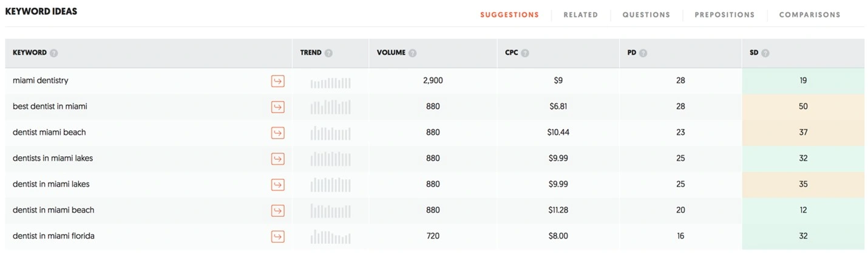
Task: Open arrow icon beside dentist in miami florida
Action: click(x=277, y=237)
